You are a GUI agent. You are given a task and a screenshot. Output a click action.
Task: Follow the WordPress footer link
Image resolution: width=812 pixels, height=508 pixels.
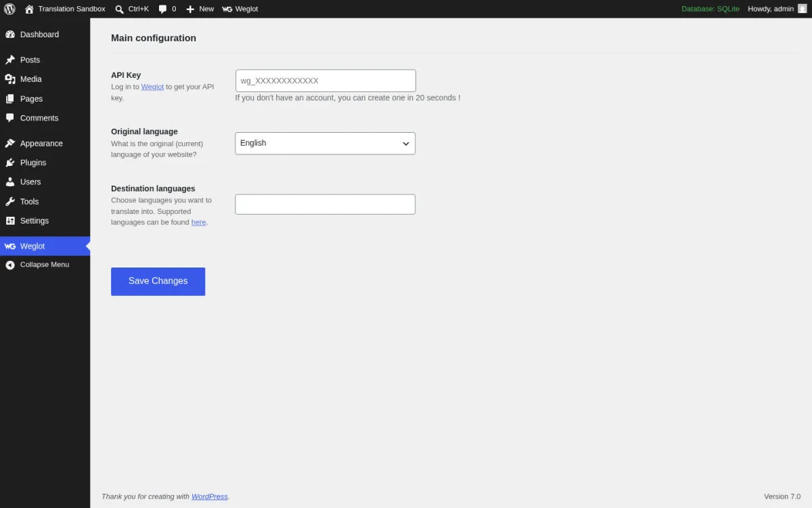(x=210, y=496)
